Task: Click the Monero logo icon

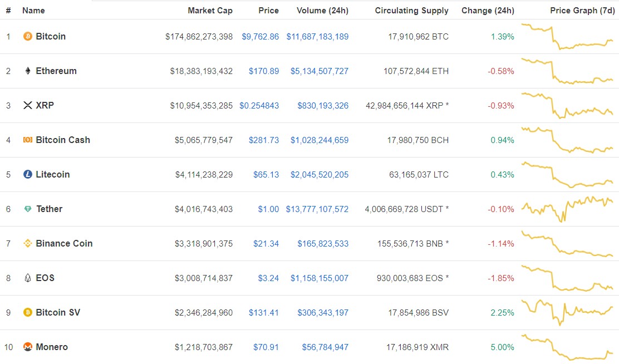Action: pos(28,347)
